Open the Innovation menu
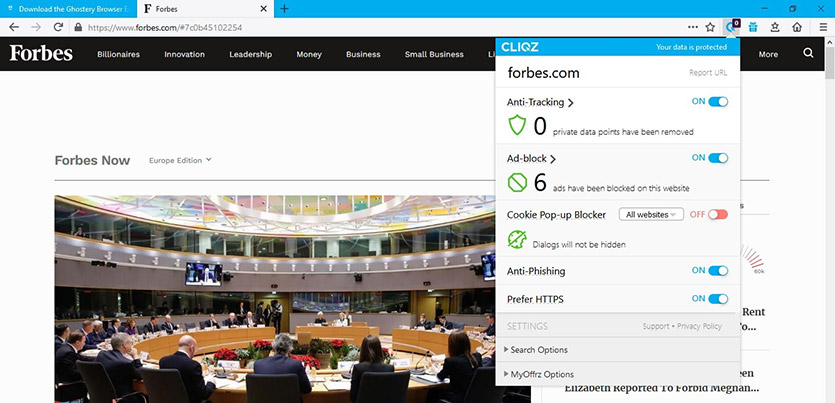The image size is (835, 403). click(x=184, y=54)
